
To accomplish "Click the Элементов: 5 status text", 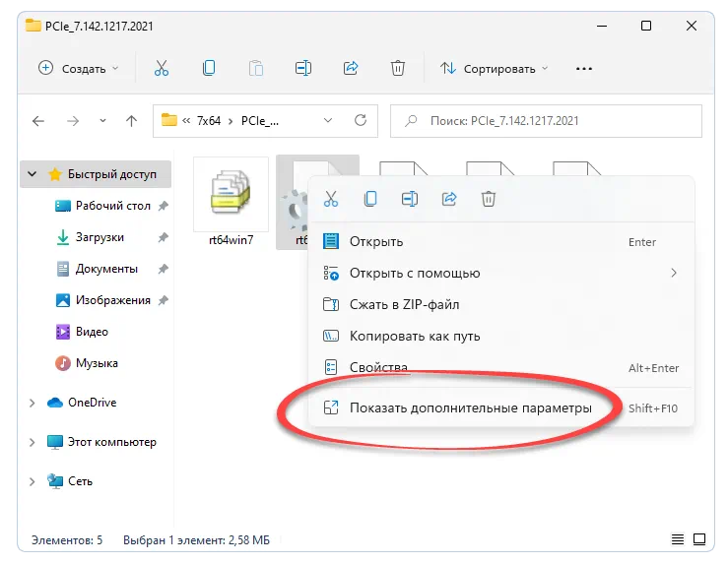I will pos(67,540).
